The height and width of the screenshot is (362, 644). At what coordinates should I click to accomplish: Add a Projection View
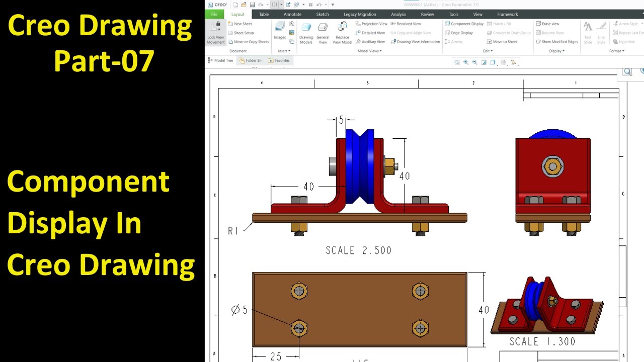pyautogui.click(x=371, y=24)
